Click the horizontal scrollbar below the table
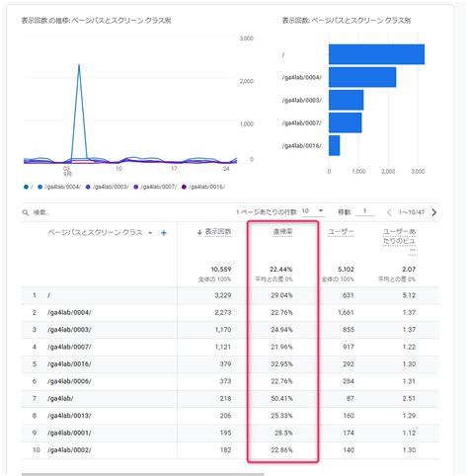The width and height of the screenshot is (468, 476). (143, 474)
